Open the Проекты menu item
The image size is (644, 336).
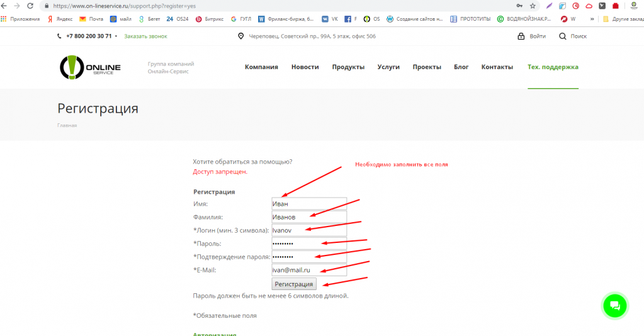[427, 67]
